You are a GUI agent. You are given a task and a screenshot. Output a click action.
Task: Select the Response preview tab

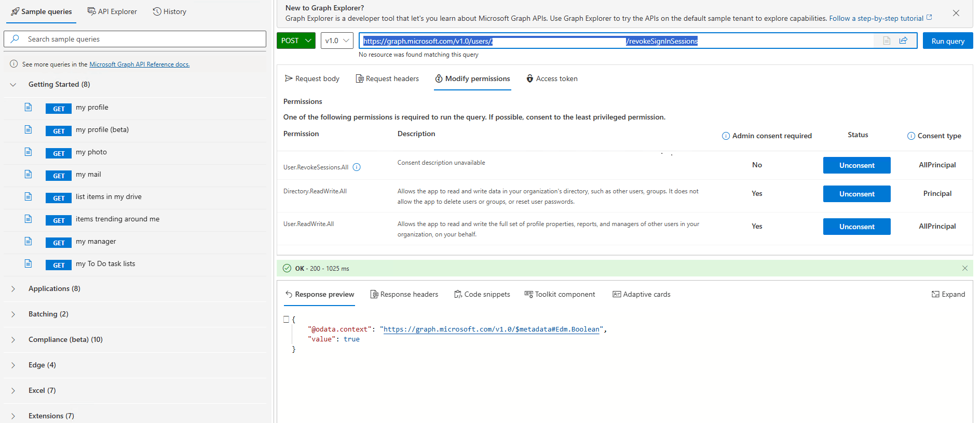[x=320, y=294]
